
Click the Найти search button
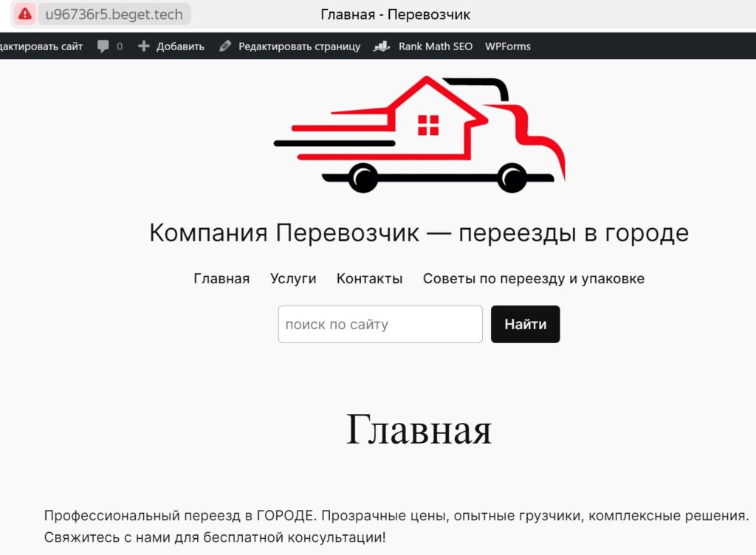tap(526, 324)
